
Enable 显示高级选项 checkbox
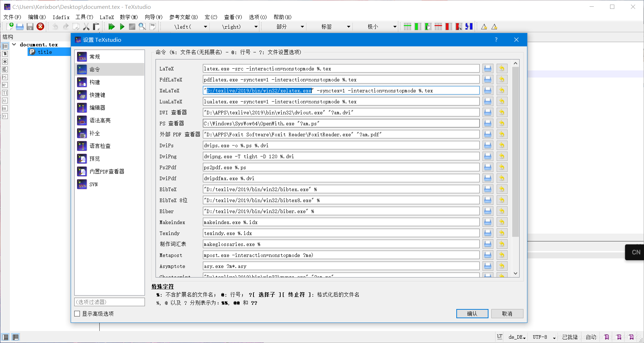click(77, 314)
